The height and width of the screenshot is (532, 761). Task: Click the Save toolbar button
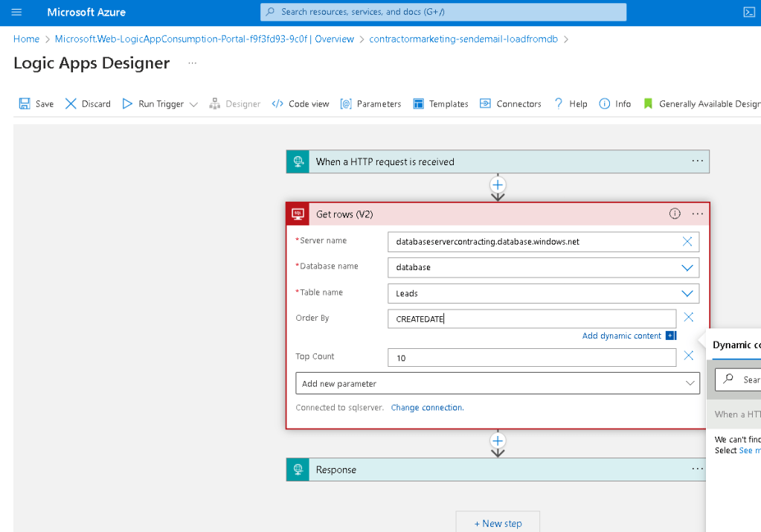tap(36, 104)
